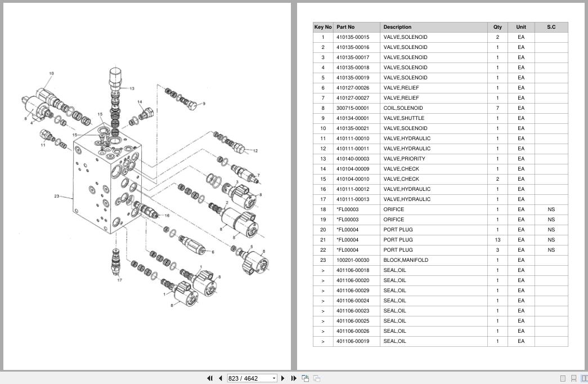Select part number 410111-00013

(x=352, y=199)
